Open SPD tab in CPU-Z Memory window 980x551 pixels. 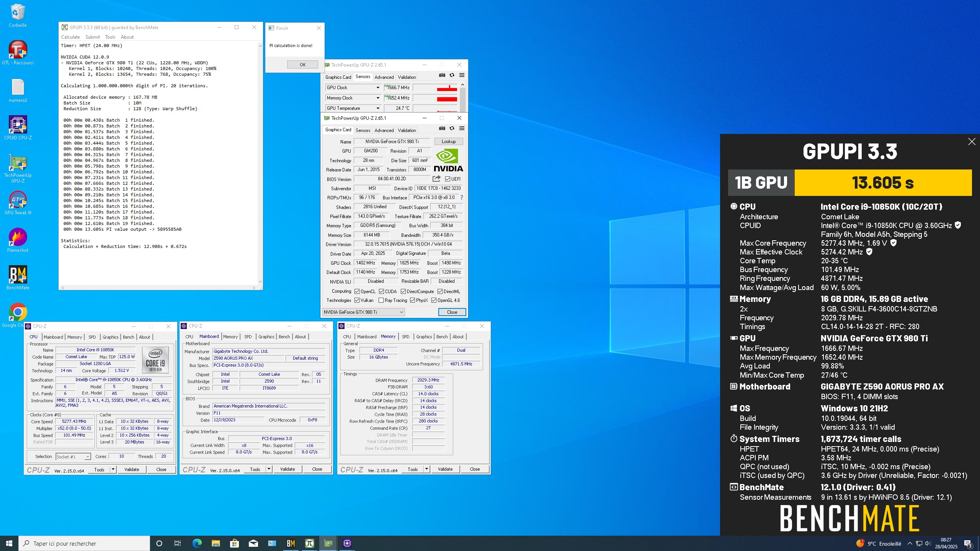pos(406,337)
